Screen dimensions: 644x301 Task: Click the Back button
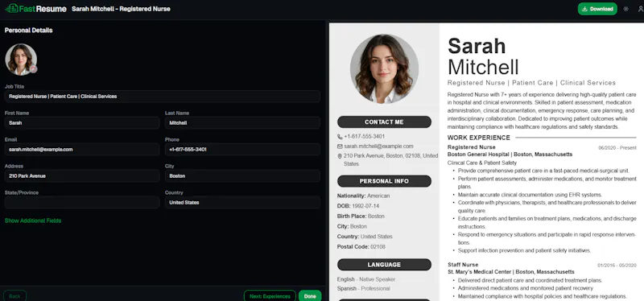(14, 296)
